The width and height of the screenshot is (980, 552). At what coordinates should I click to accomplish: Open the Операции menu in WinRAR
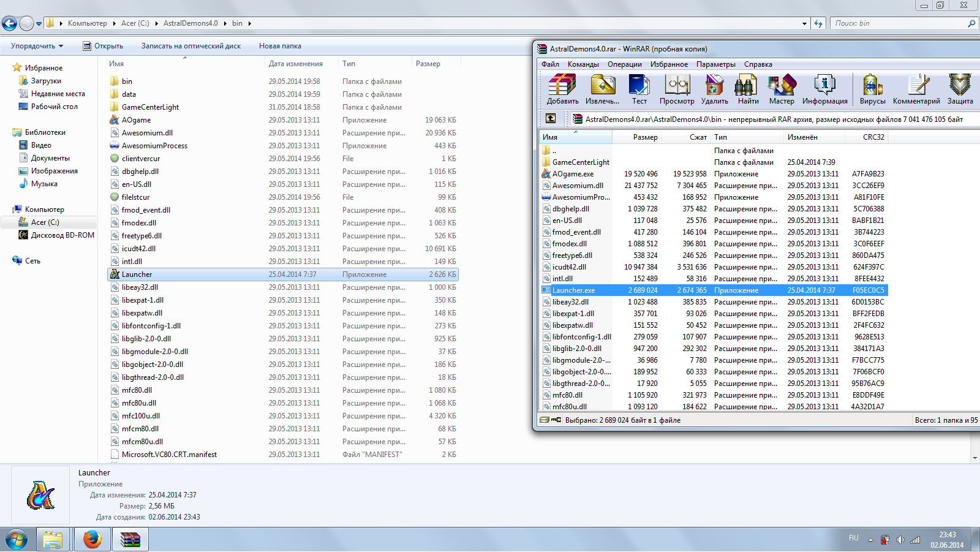pos(625,64)
